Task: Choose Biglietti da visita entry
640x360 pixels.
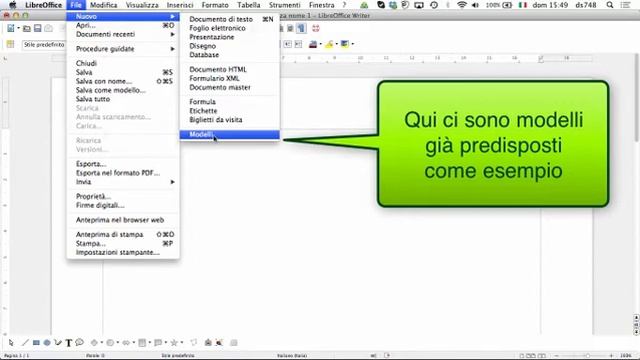Action: (229, 120)
